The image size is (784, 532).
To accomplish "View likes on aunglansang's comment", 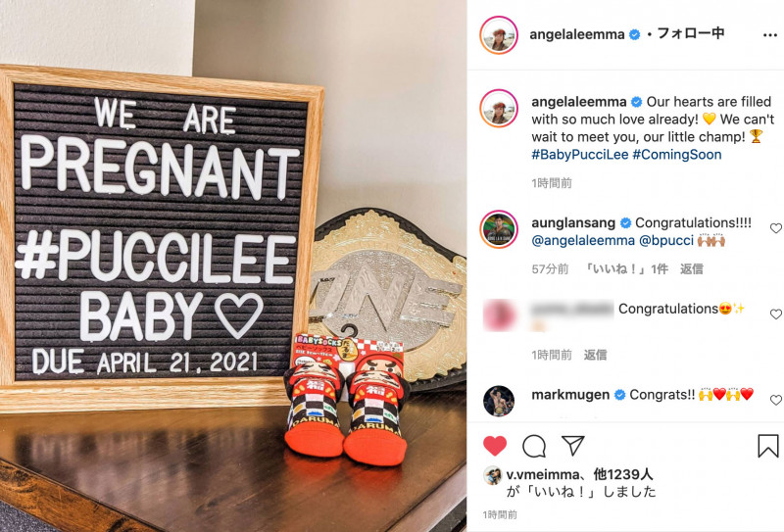I will pos(626,269).
